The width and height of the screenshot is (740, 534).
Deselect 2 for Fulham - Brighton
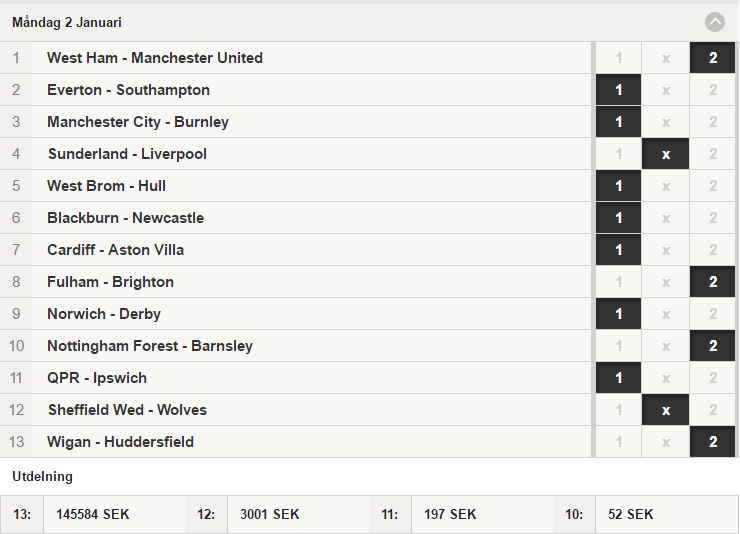coord(713,282)
